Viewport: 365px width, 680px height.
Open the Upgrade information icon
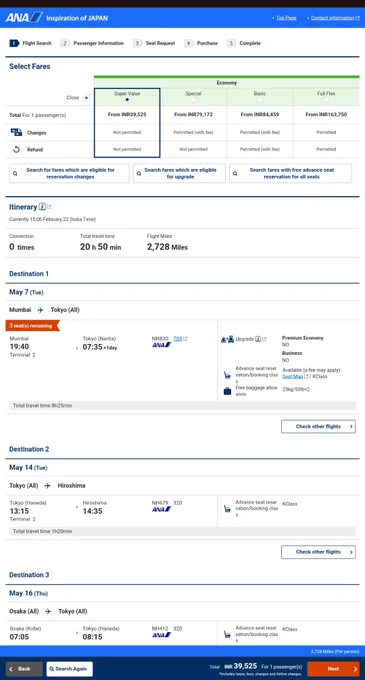258,339
